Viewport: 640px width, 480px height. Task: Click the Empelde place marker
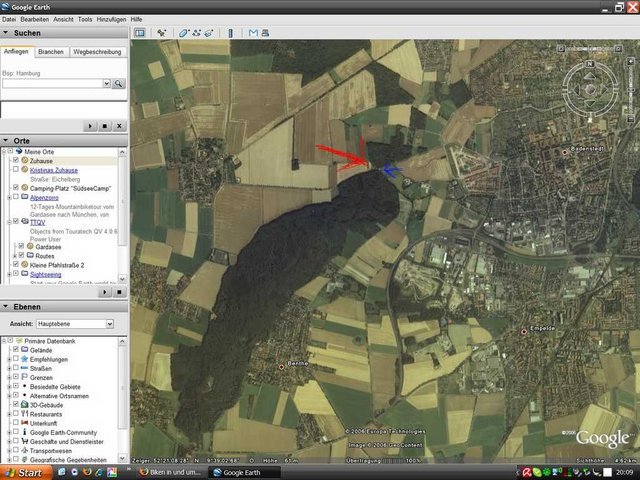click(524, 332)
